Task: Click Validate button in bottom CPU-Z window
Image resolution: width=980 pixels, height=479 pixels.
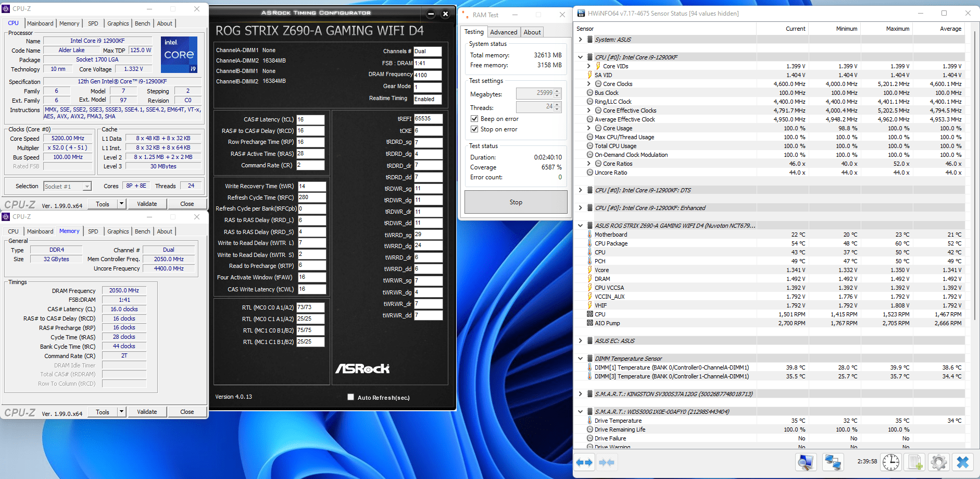Action: pyautogui.click(x=147, y=412)
